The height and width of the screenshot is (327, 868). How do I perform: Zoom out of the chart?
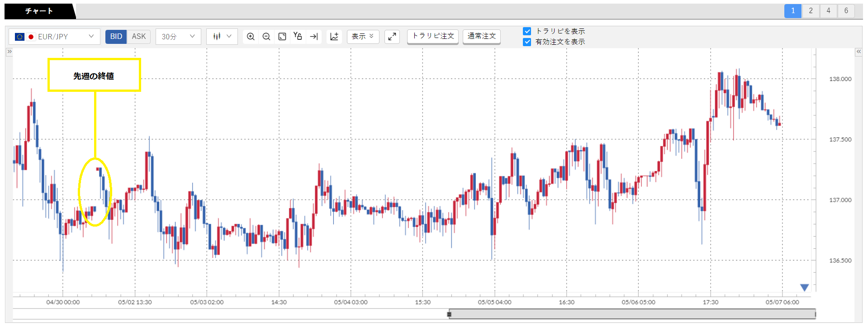point(266,37)
